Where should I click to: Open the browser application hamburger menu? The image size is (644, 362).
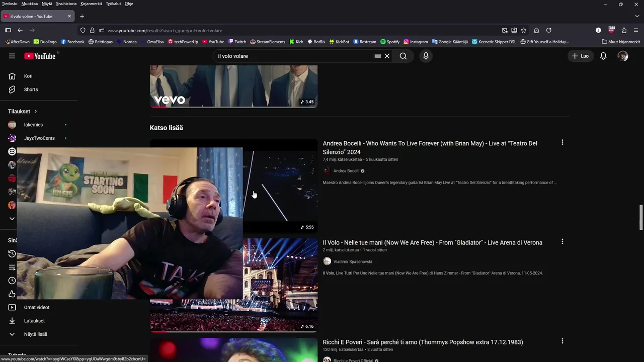point(636,30)
